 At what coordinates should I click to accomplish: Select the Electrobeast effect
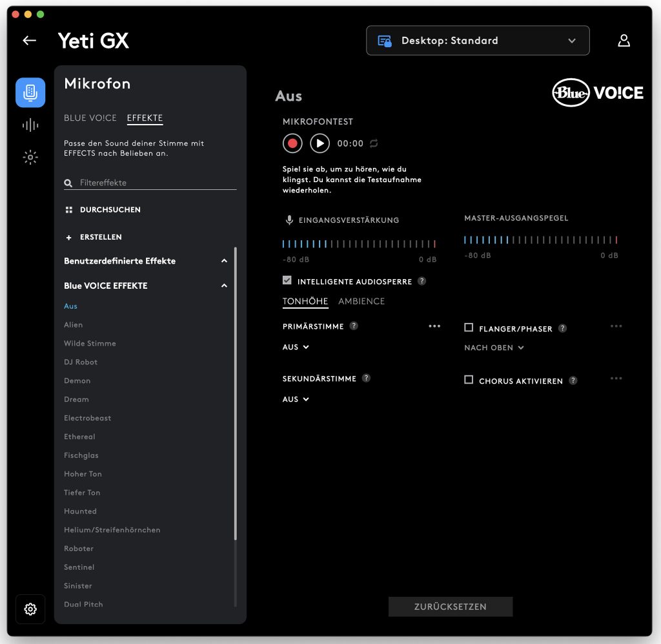(x=88, y=418)
